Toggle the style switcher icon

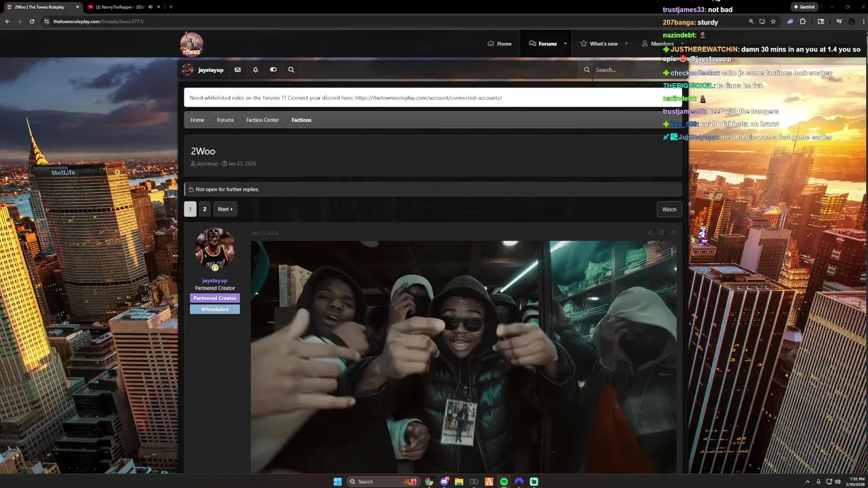pos(273,70)
